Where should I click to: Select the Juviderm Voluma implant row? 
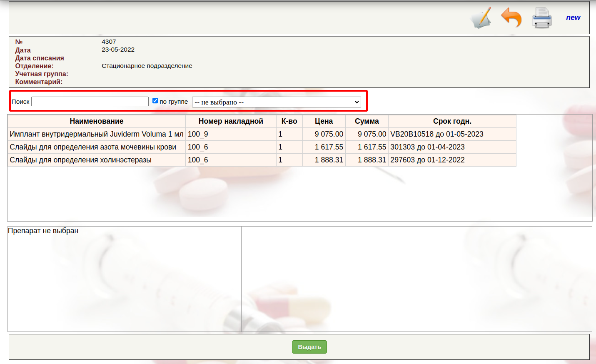tap(97, 134)
